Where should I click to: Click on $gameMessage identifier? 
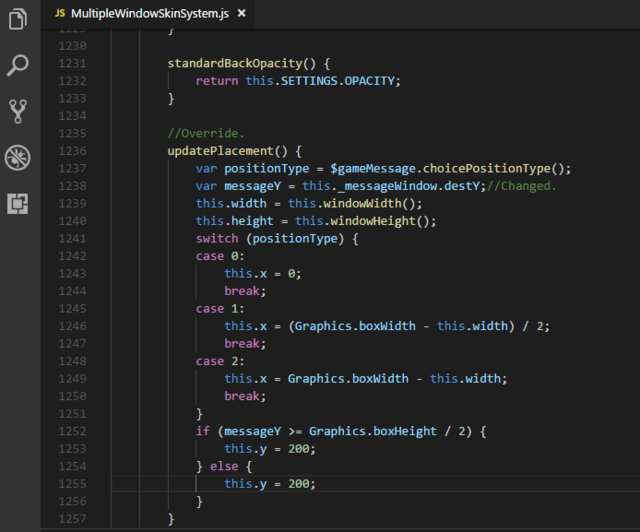[373, 169]
